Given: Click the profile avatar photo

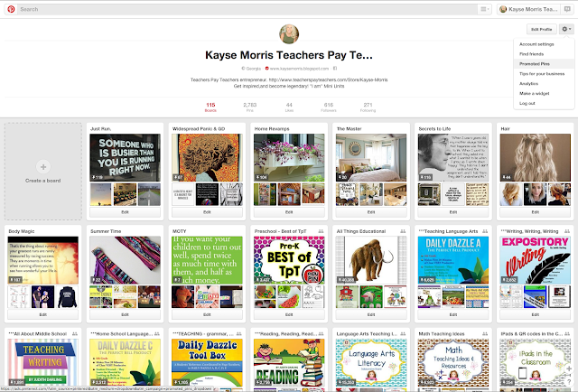Looking at the screenshot, I should [x=289, y=34].
